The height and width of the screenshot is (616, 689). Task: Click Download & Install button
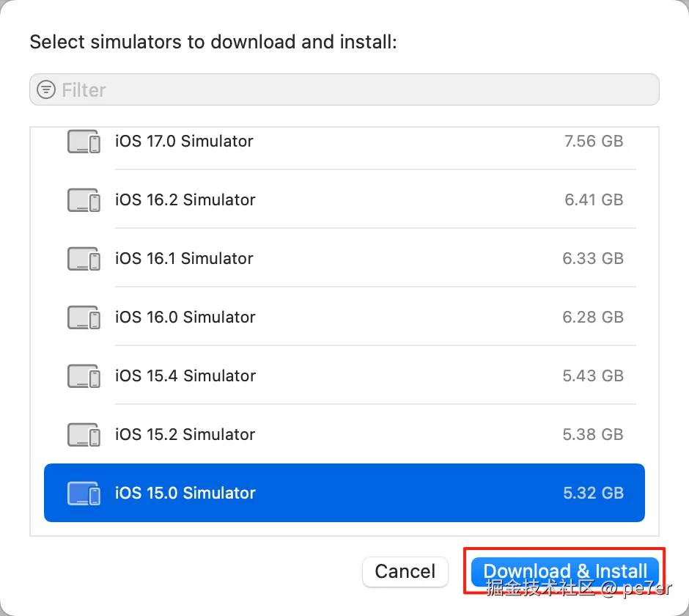[x=564, y=571]
